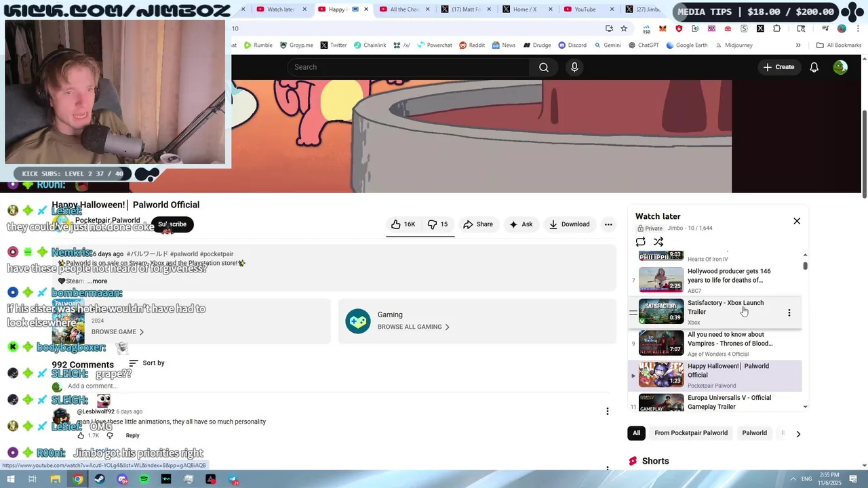Open Rumble bookmark
This screenshot has width=868, height=488.
[x=258, y=45]
